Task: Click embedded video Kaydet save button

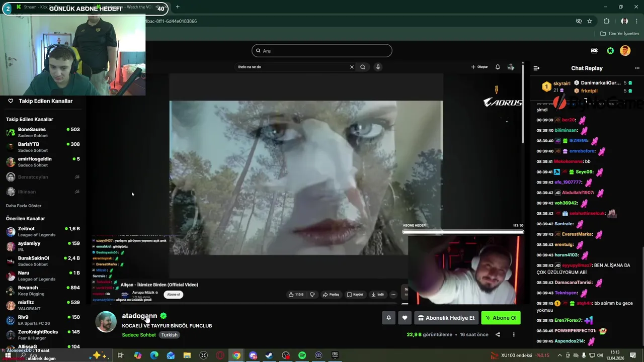Action: click(x=355, y=295)
